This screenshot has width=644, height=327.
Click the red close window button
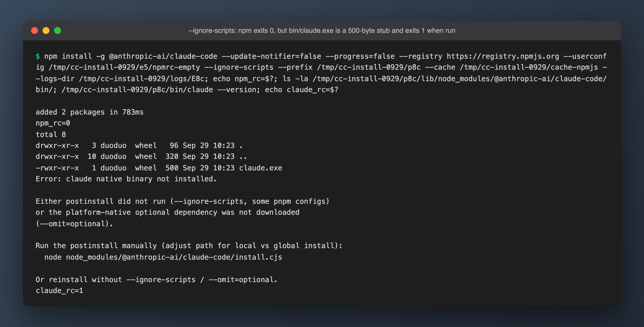[34, 31]
